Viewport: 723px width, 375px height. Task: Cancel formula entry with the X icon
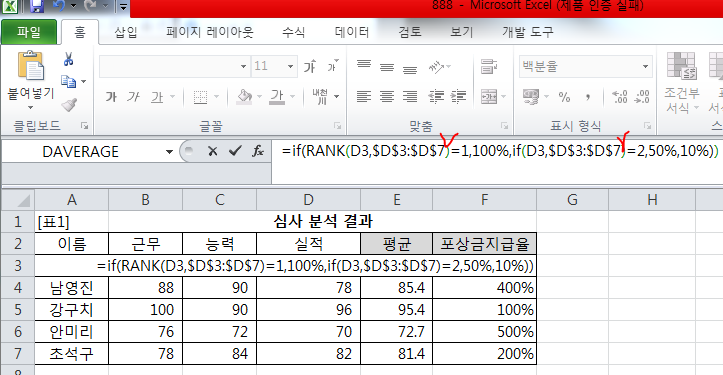point(213,151)
